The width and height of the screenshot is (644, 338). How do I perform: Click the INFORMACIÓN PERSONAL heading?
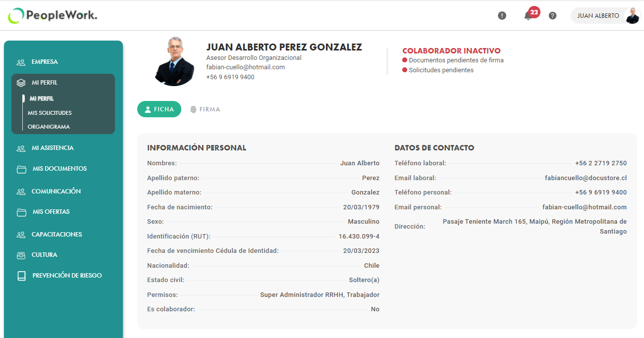pos(197,148)
